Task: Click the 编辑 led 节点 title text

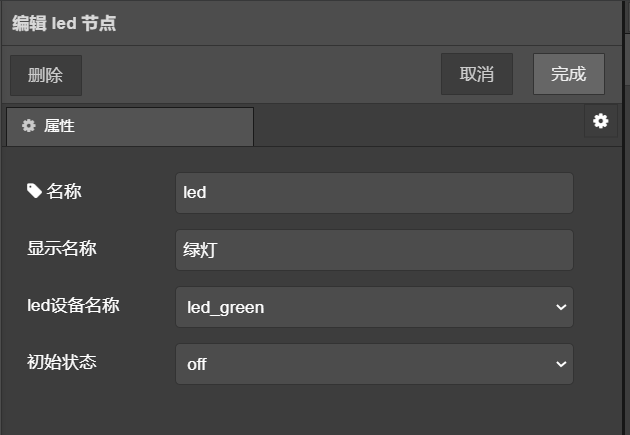Action: 64,22
